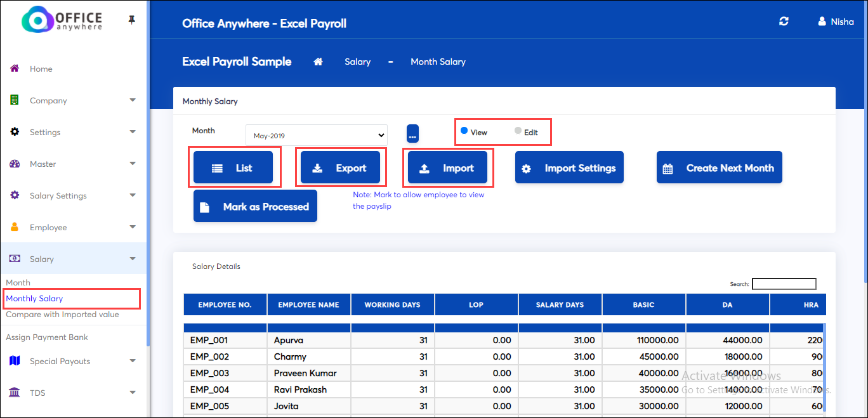
Task: Click the employee name Praveen Kumar
Action: pyautogui.click(x=305, y=373)
